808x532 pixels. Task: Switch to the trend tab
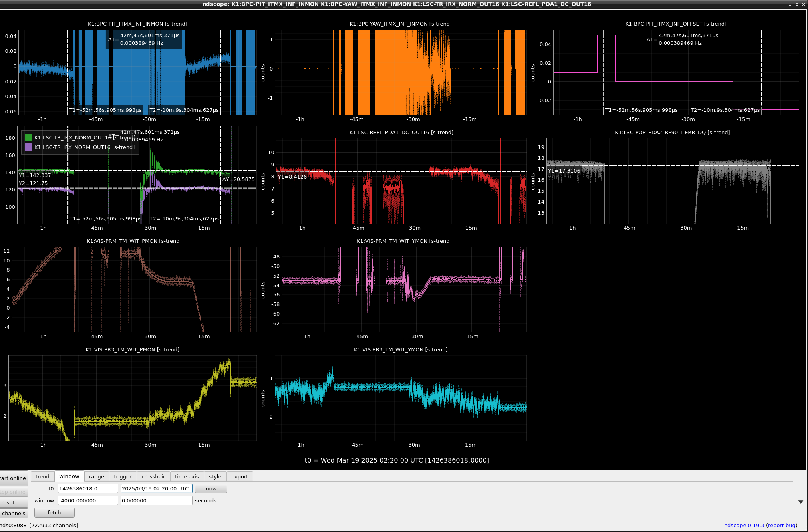tap(42, 476)
